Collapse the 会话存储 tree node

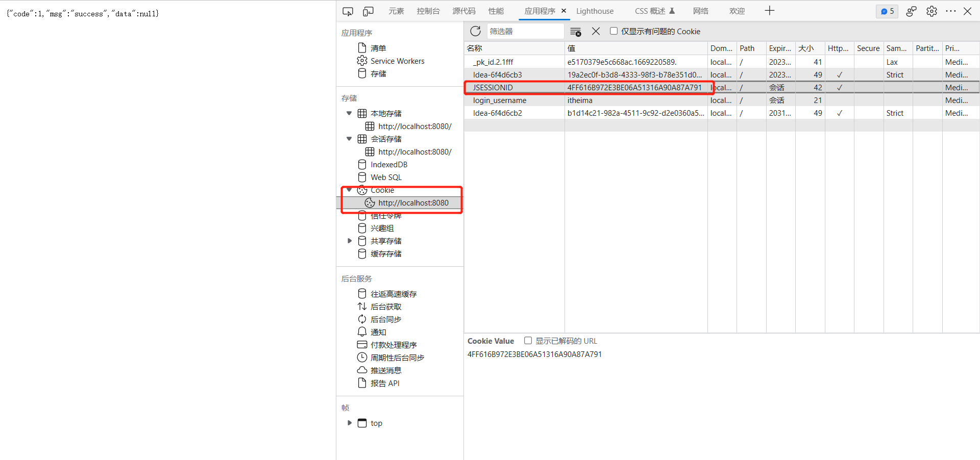[349, 139]
